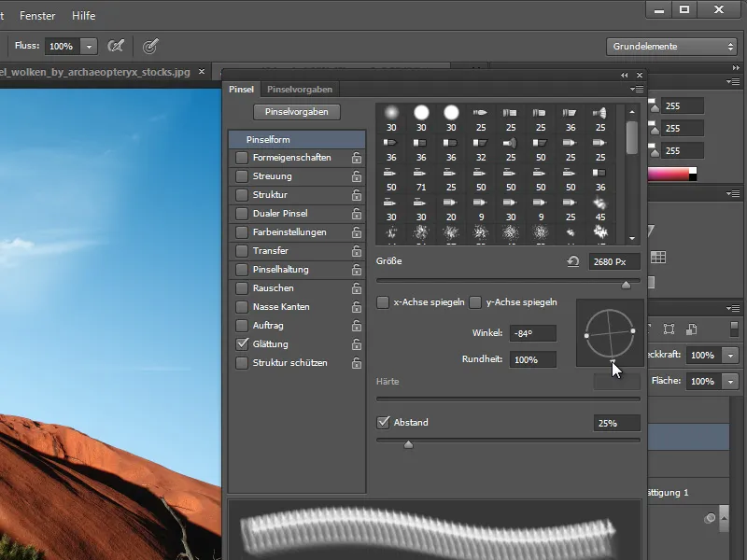This screenshot has height=560, width=747.
Task: Enable airbrush build-up icon next to Fluss
Action: click(x=116, y=46)
